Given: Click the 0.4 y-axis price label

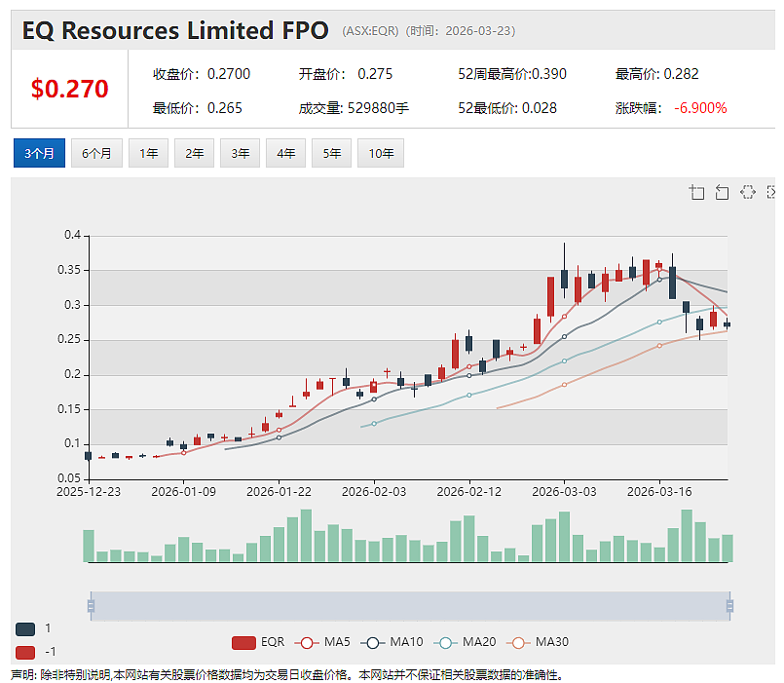Looking at the screenshot, I should (x=72, y=235).
